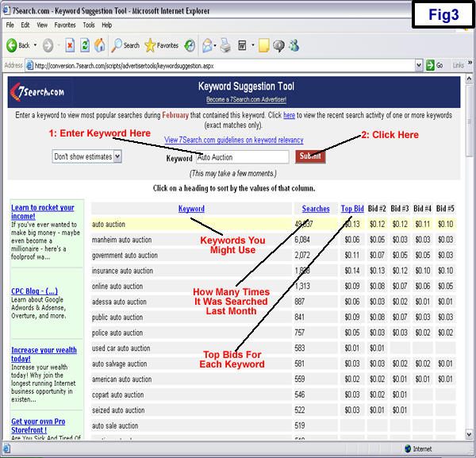476x458 pixels.
Task: Click the Forward arrow icon
Action: pos(48,45)
